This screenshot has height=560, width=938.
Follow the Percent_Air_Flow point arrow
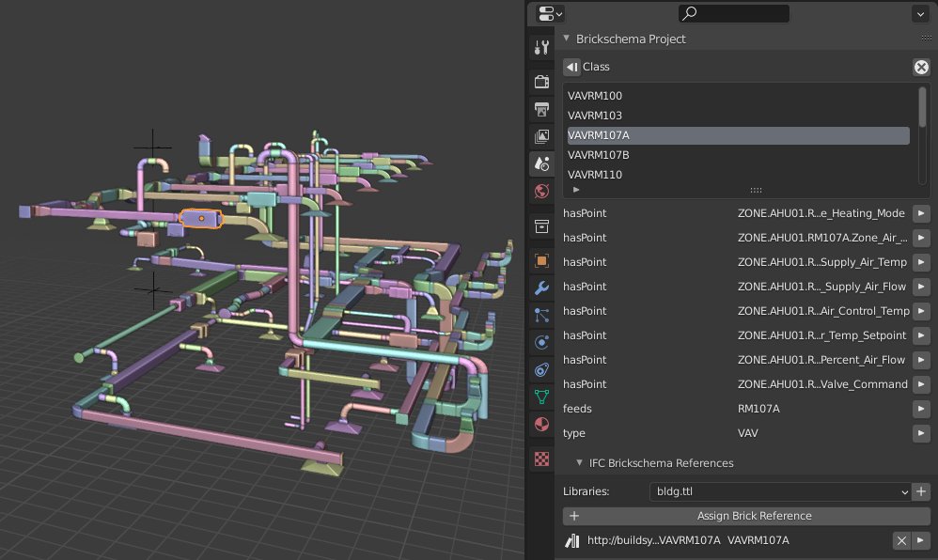pyautogui.click(x=921, y=360)
